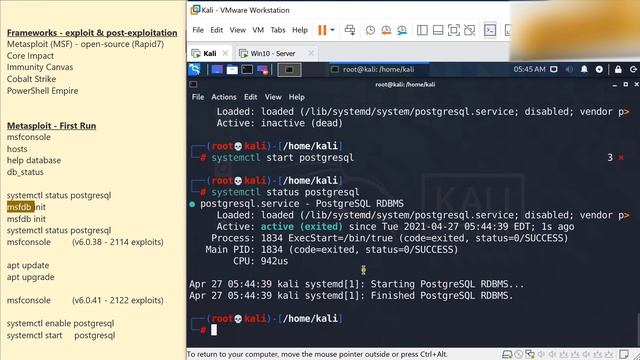Click the show desktop icon in Kali panel
The width and height of the screenshot is (640, 360).
(x=217, y=69)
